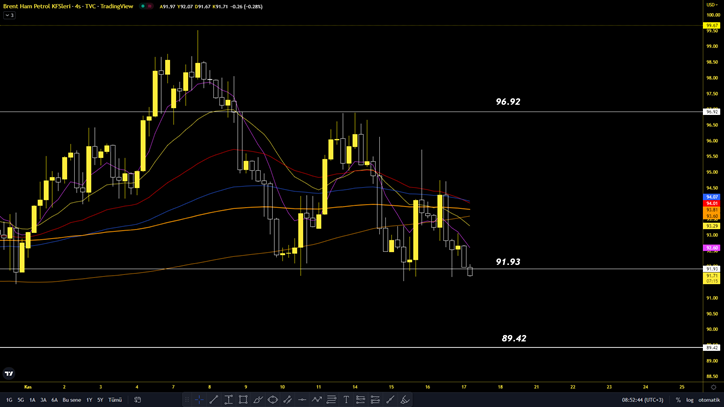Select the horizontal line tool

302,399
